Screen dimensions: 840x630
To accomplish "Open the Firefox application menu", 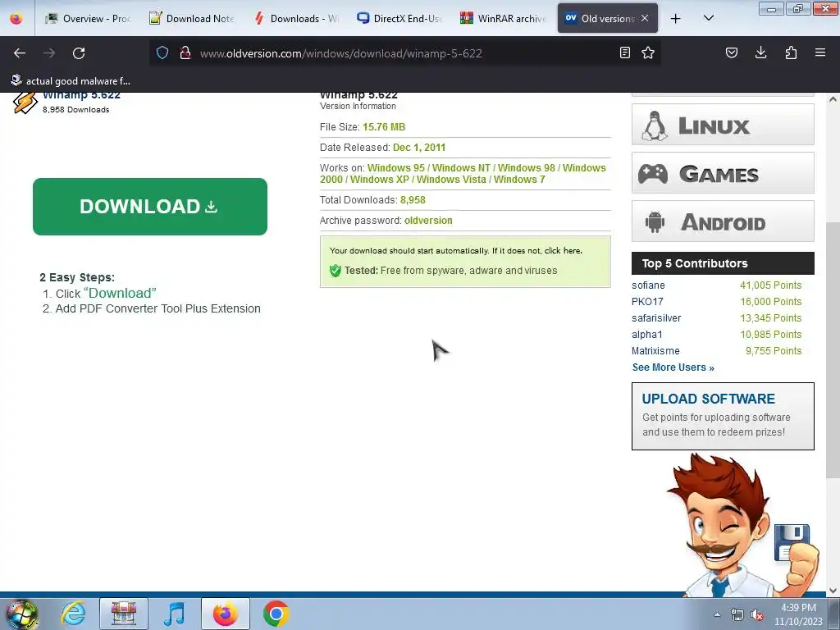I will (x=820, y=52).
